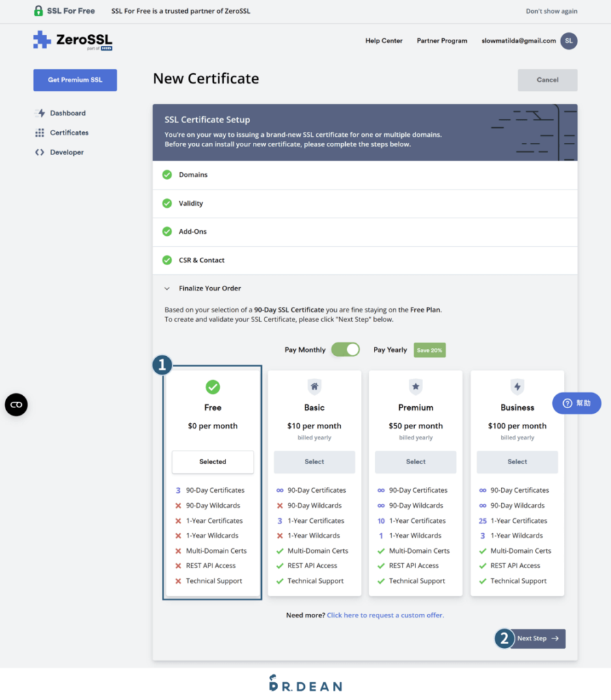The image size is (611, 700).
Task: Click the green Domains completion checkmark
Action: pos(166,174)
